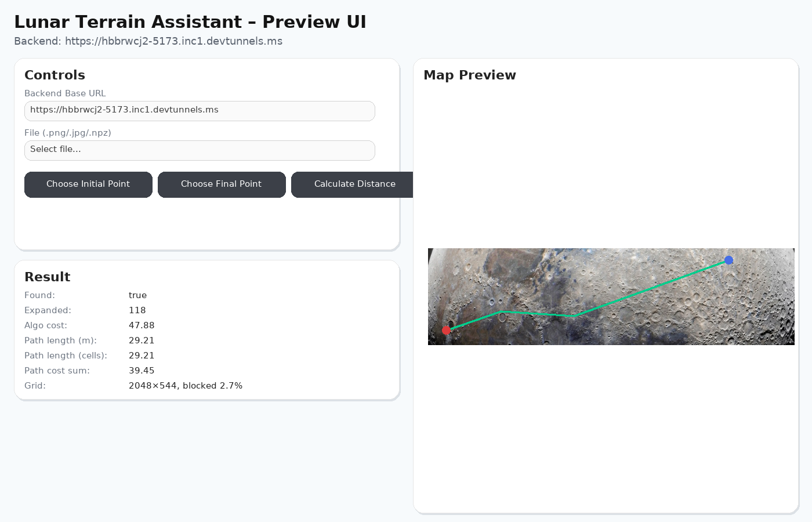The image size is (812, 522).
Task: Click the "Path length (cells):" label
Action: 66,356
